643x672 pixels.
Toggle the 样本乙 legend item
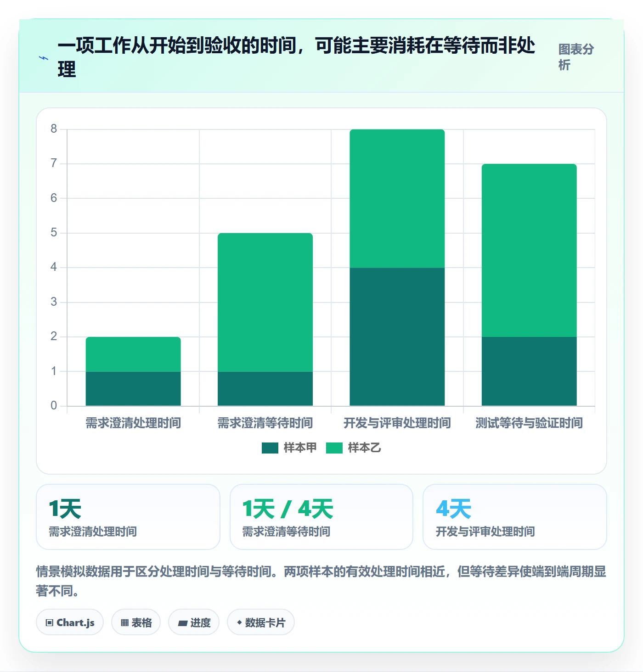tap(354, 448)
